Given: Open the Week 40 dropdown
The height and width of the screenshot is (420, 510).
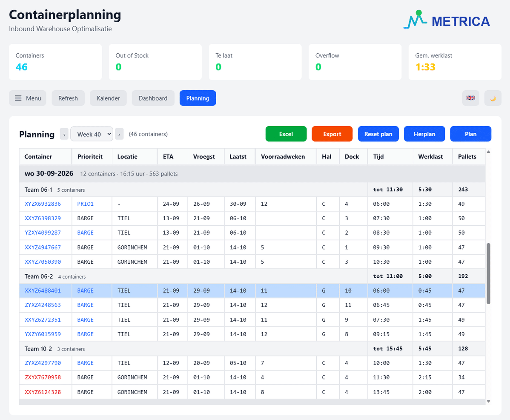Looking at the screenshot, I should (x=92, y=134).
